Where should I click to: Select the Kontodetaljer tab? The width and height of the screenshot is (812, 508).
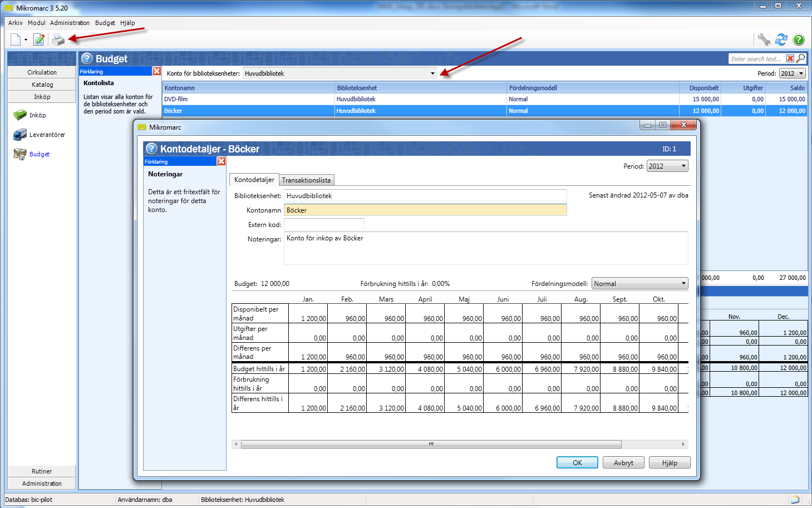[x=254, y=180]
